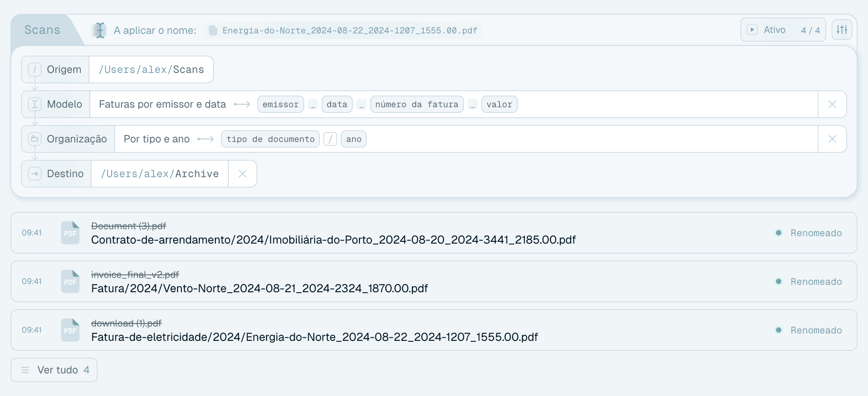Click the 'ano' token
This screenshot has height=396, width=868.
(354, 139)
